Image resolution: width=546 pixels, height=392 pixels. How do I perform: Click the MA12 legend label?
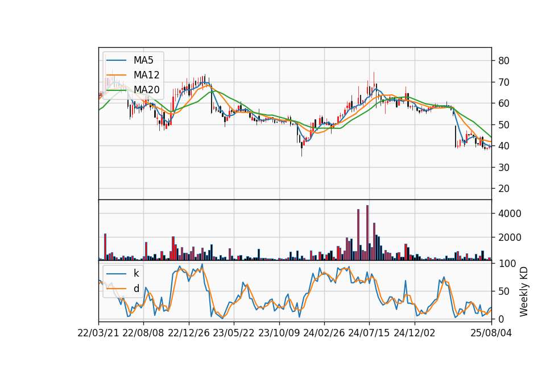(x=146, y=75)
